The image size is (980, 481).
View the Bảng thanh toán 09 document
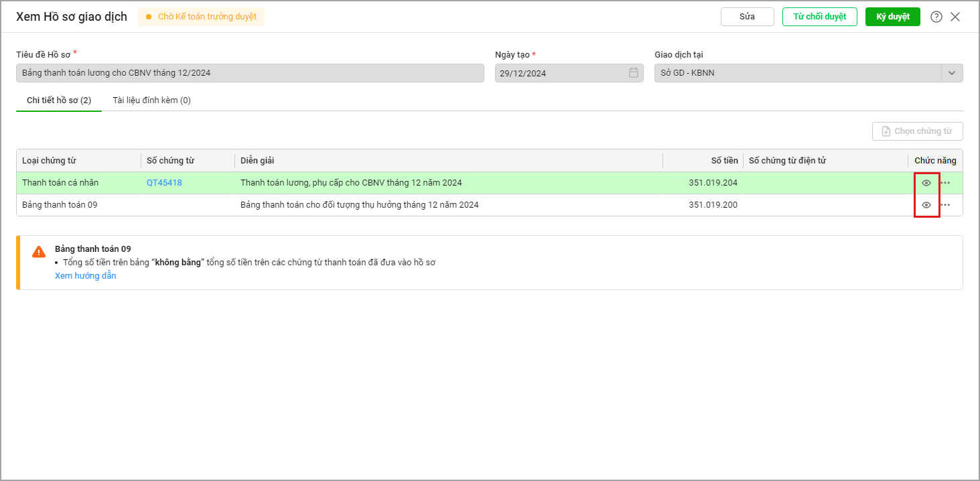pyautogui.click(x=926, y=205)
